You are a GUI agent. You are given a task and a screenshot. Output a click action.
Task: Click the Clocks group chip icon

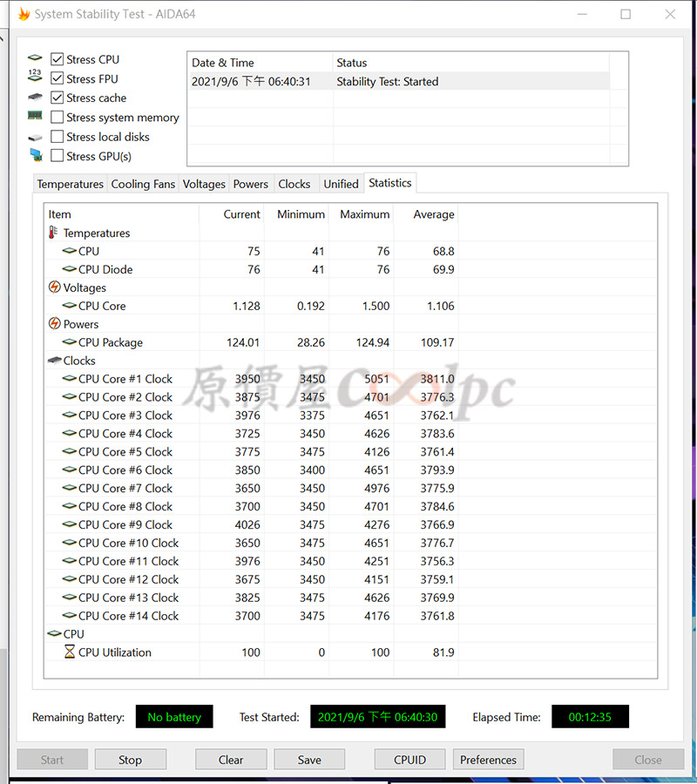point(55,360)
